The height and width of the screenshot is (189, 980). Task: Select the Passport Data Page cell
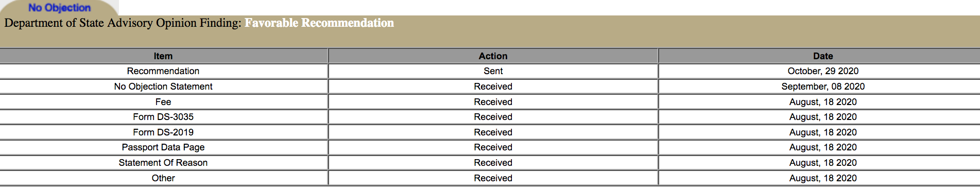163,147
